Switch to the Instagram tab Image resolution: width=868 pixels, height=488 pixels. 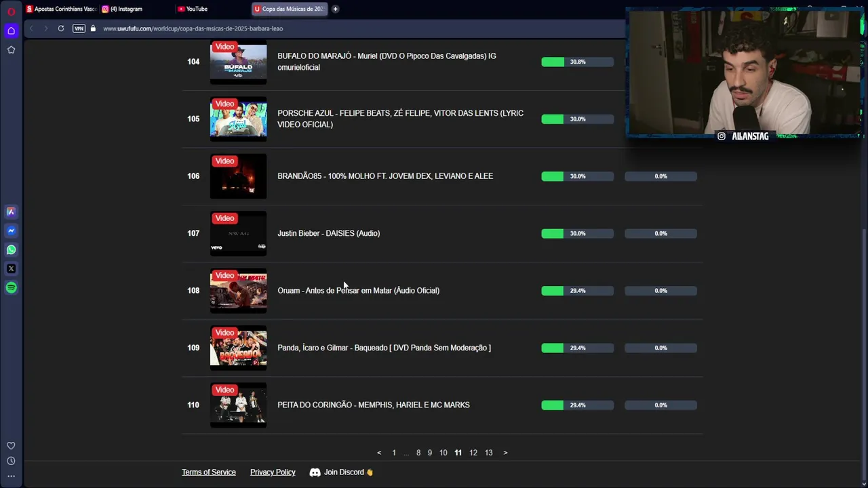(x=136, y=9)
